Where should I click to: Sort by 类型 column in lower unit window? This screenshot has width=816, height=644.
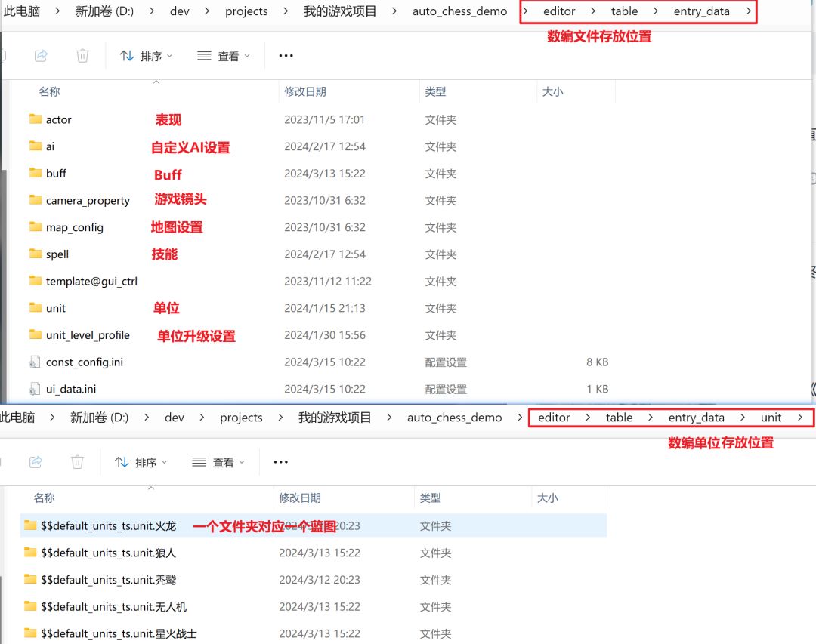[x=430, y=498]
